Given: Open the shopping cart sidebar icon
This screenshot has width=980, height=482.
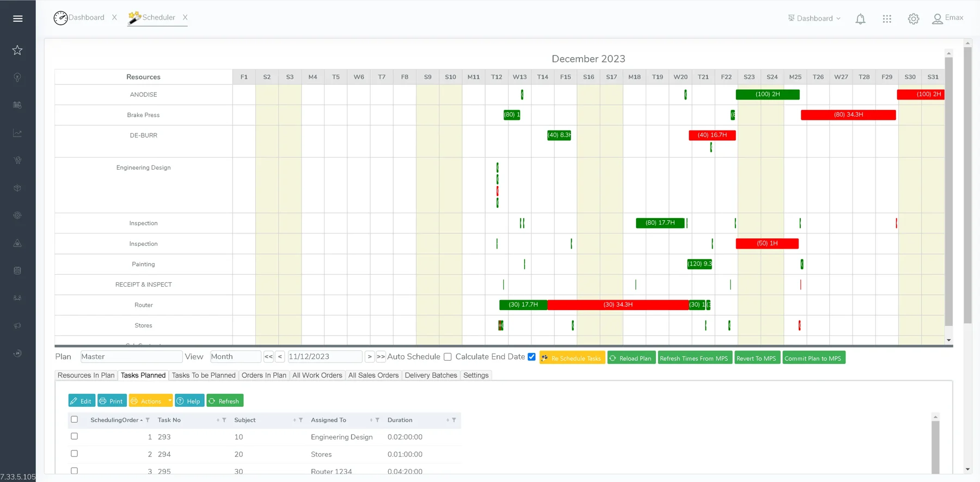Looking at the screenshot, I should 17,160.
